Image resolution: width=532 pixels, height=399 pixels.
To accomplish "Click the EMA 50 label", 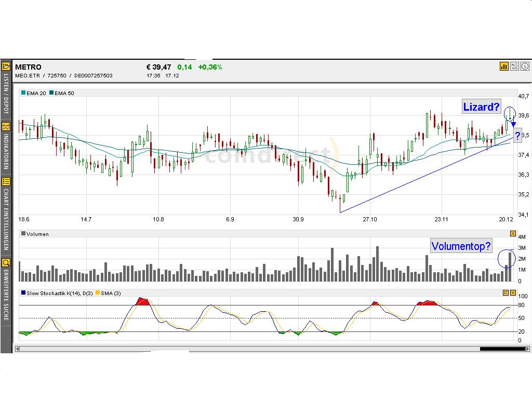I will point(64,94).
